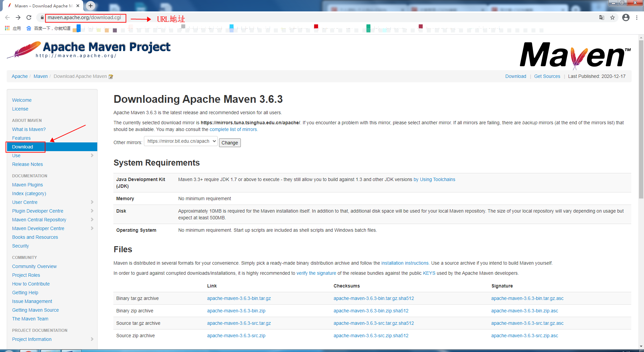Open Project Roles link

26,275
